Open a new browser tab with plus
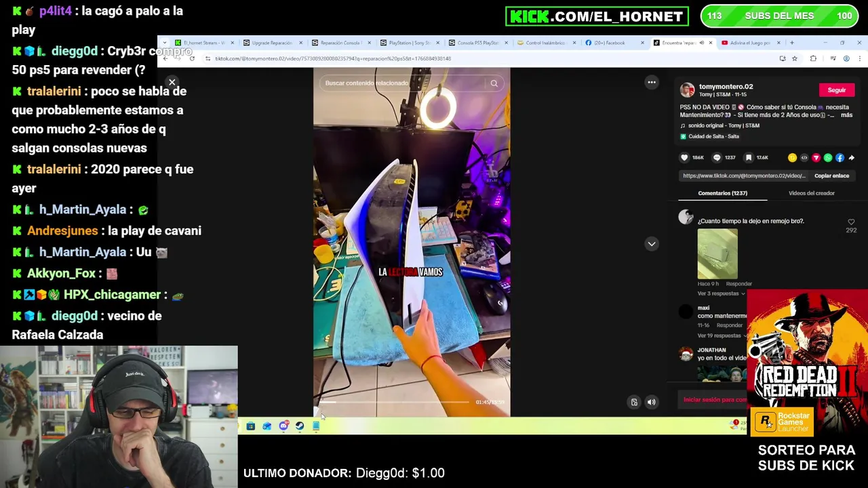This screenshot has width=868, height=488. pos(791,43)
